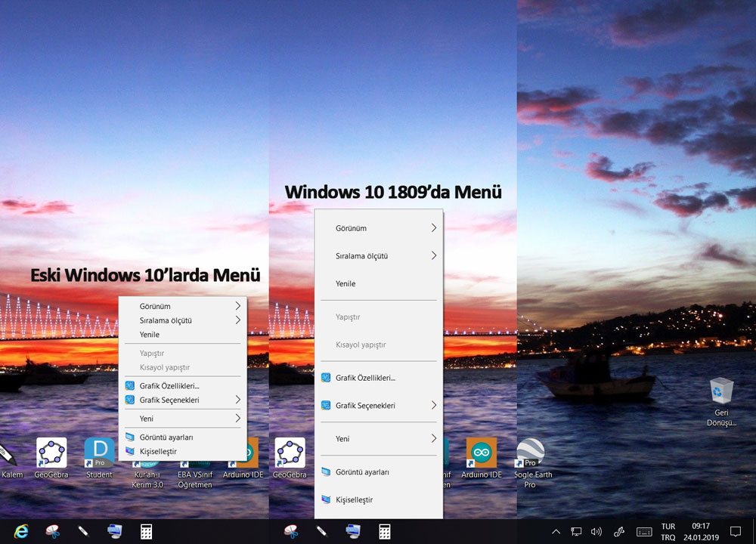Screen dimensions: 756x544
Task: Open the calculator icon in middle screenshot taskbar
Action: coord(384,531)
